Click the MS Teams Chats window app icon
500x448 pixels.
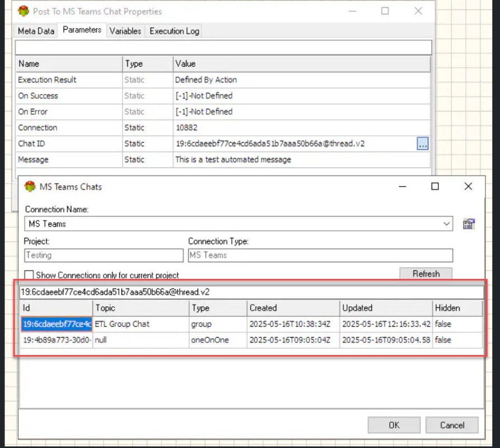(x=30, y=186)
